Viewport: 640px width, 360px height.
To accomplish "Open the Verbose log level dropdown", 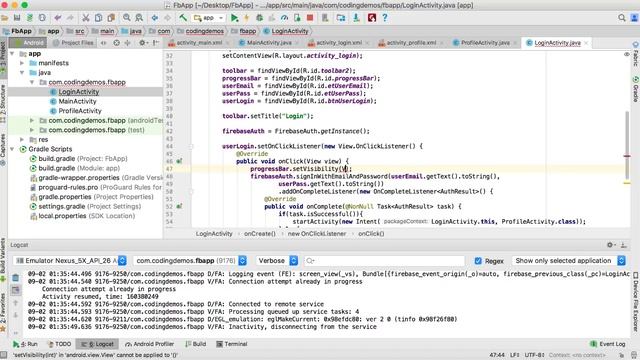I will click(x=277, y=260).
